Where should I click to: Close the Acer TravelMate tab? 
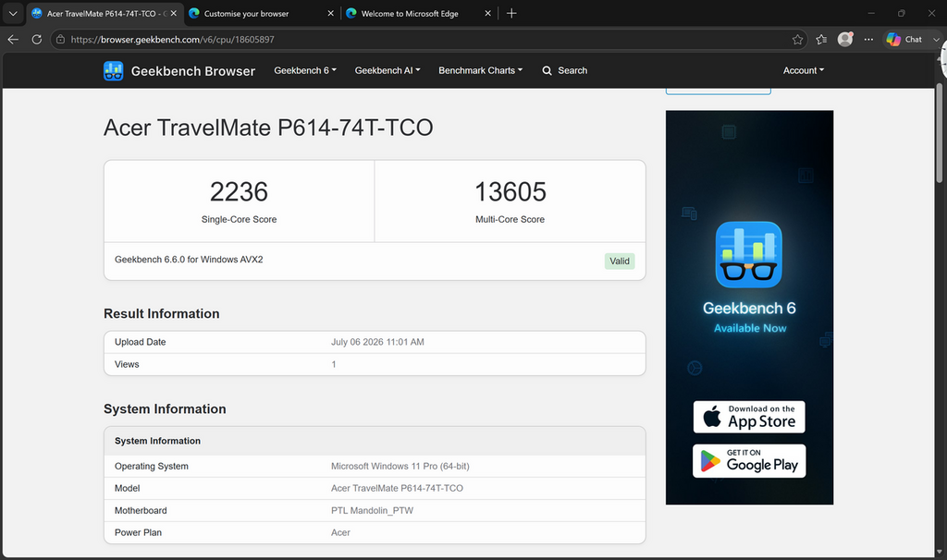click(x=173, y=13)
